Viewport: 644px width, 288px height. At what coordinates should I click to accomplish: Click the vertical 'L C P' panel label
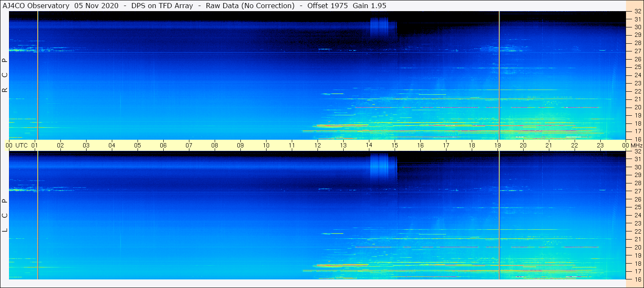click(5, 216)
